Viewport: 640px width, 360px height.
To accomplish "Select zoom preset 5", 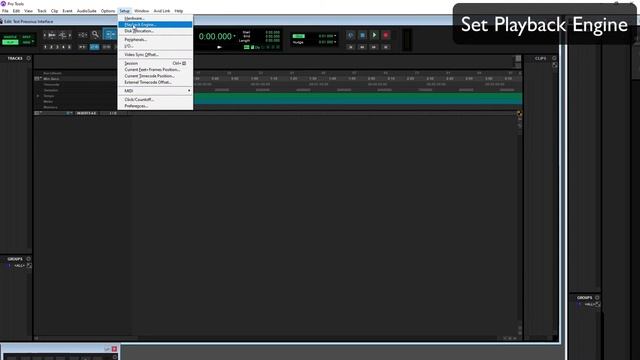I will (x=69, y=47).
